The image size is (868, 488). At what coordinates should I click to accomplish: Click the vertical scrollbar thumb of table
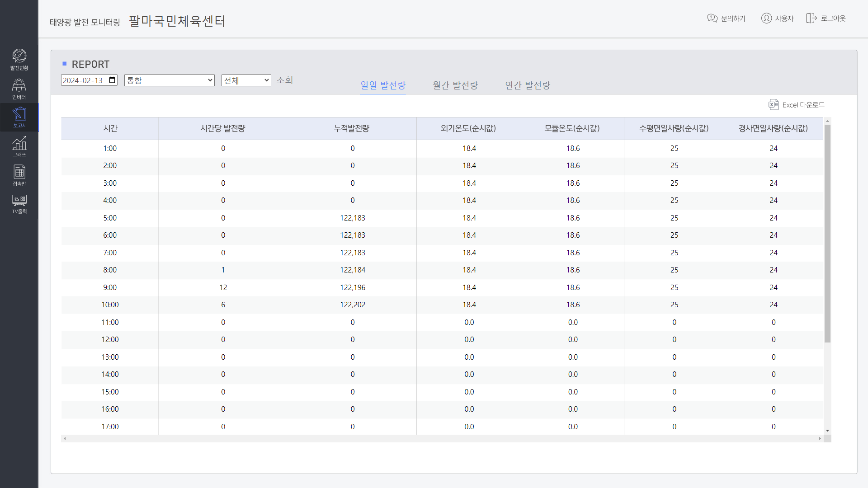(827, 233)
